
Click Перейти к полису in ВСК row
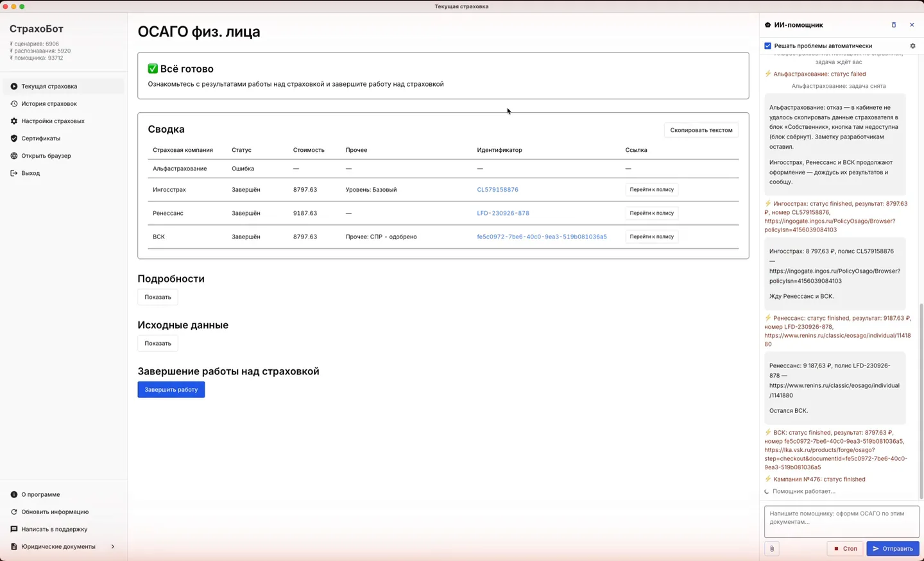click(651, 237)
